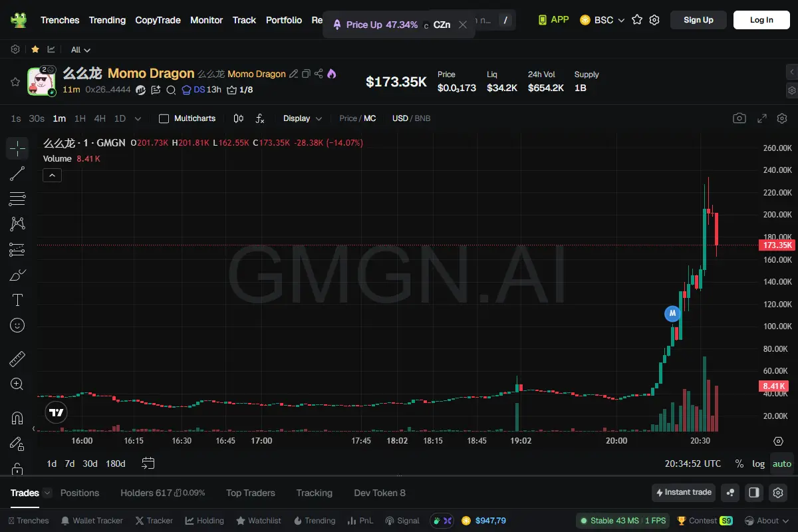This screenshot has height=532, width=798.
Task: Expand more timeframes dropdown arrow
Action: point(138,118)
